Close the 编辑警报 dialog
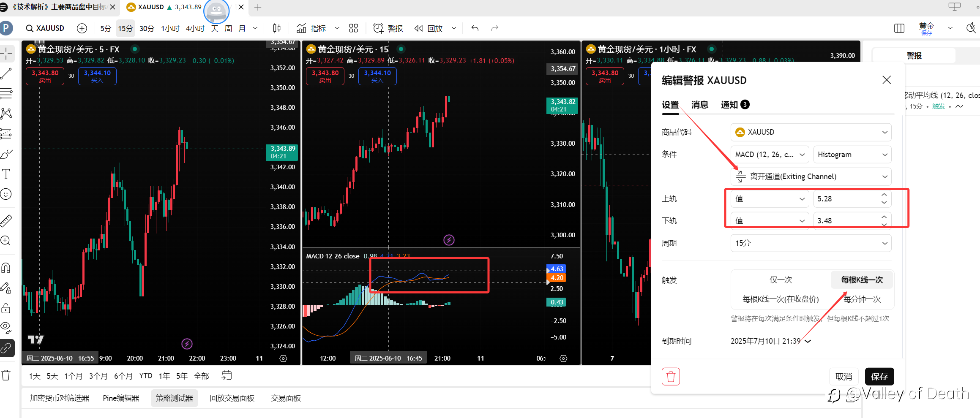Screen dimensions: 980x418 coord(887,80)
